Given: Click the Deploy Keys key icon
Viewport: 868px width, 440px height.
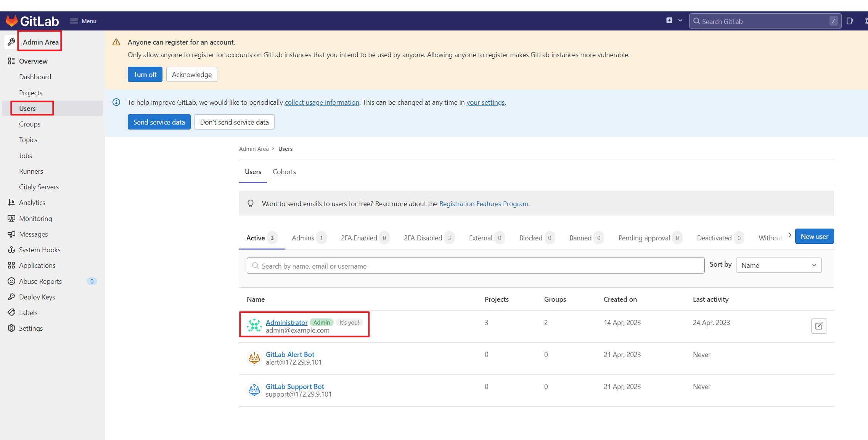Looking at the screenshot, I should coord(11,297).
